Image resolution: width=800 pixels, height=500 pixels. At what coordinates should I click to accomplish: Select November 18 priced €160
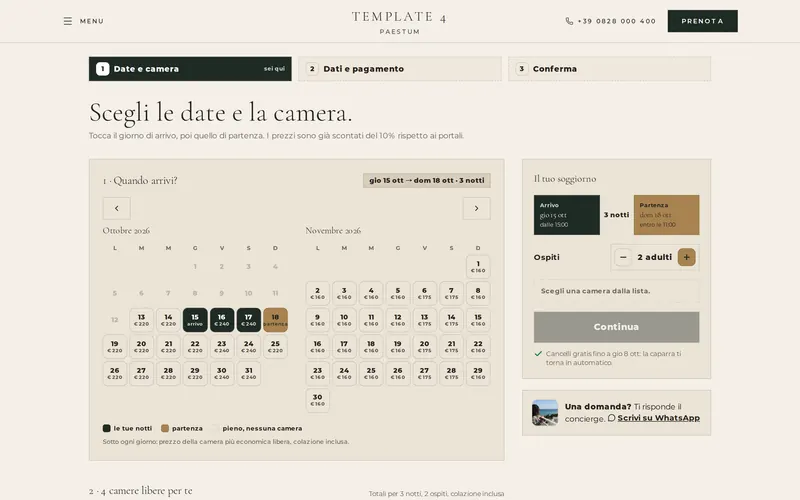371,347
